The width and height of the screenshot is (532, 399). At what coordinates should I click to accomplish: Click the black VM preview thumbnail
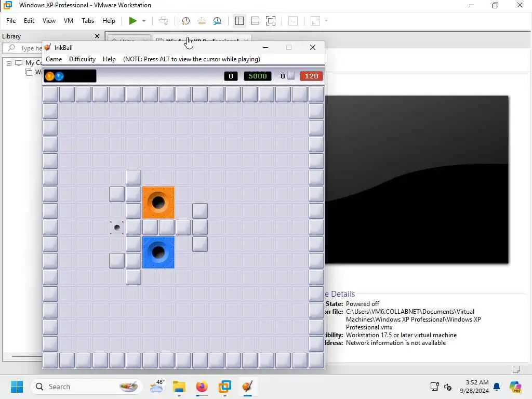click(417, 179)
